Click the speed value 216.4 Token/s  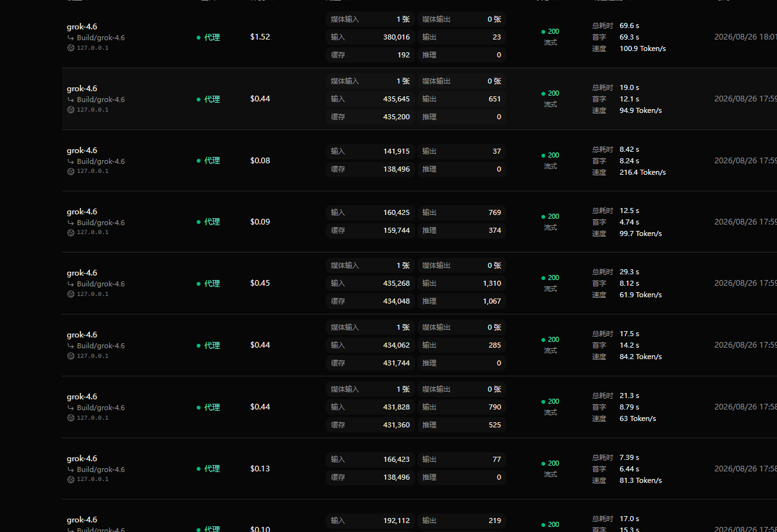coord(643,172)
